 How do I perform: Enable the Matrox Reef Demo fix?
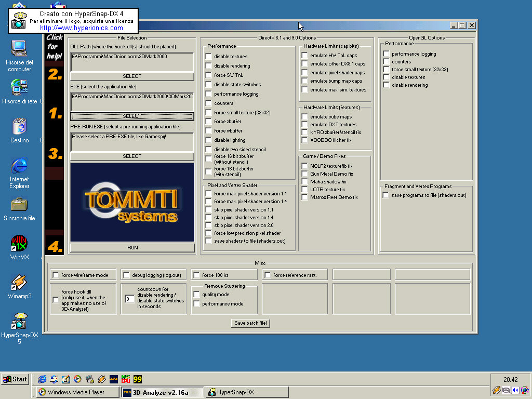click(304, 197)
